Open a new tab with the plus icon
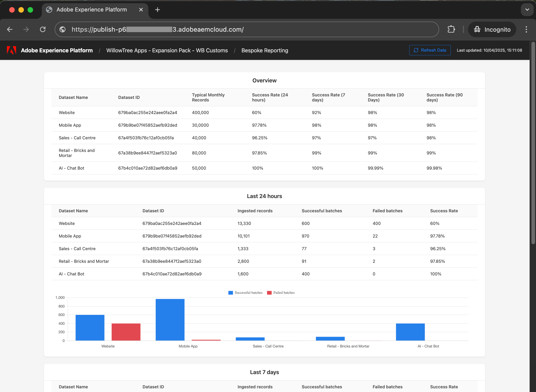This screenshot has width=536, height=392. click(157, 10)
